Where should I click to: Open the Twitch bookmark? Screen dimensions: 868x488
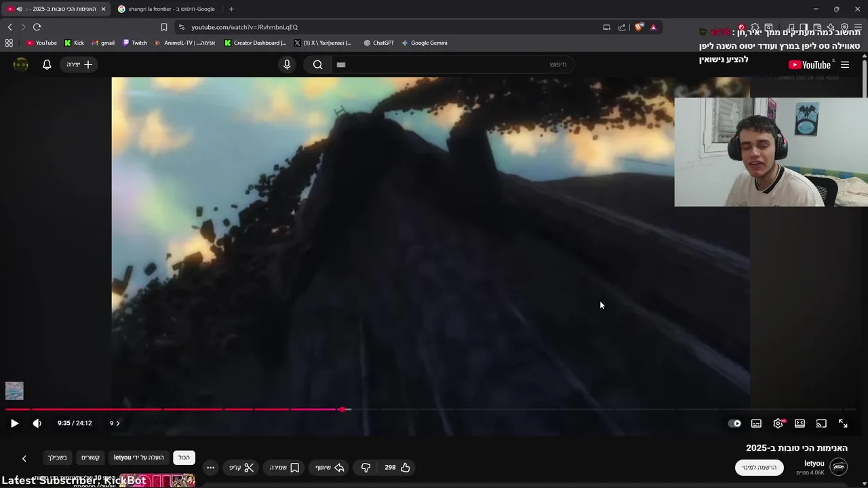coord(134,43)
